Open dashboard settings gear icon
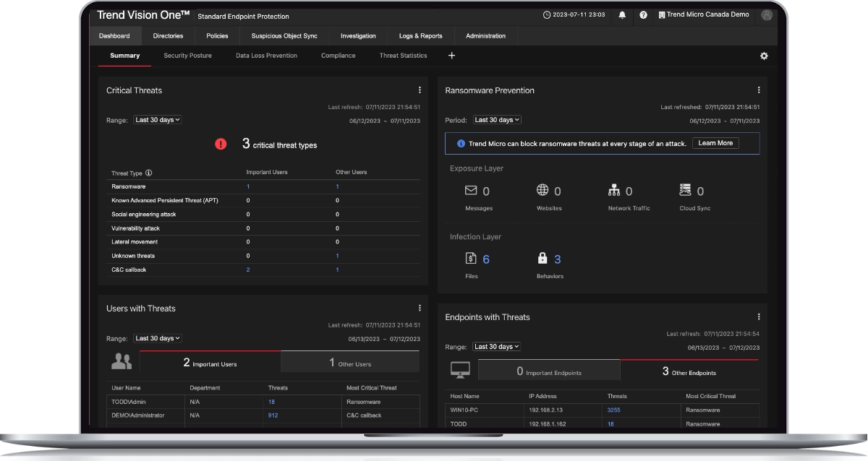This screenshot has height=461, width=868. 764,56
